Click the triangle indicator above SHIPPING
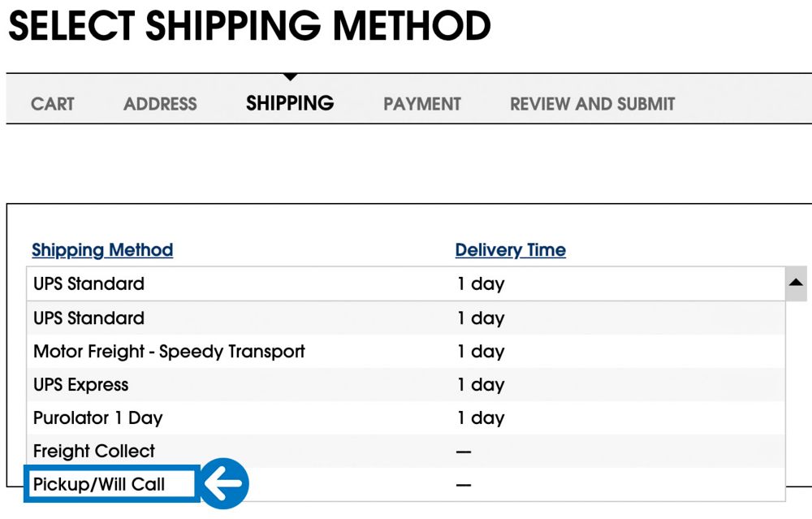The image size is (812, 519). click(290, 78)
